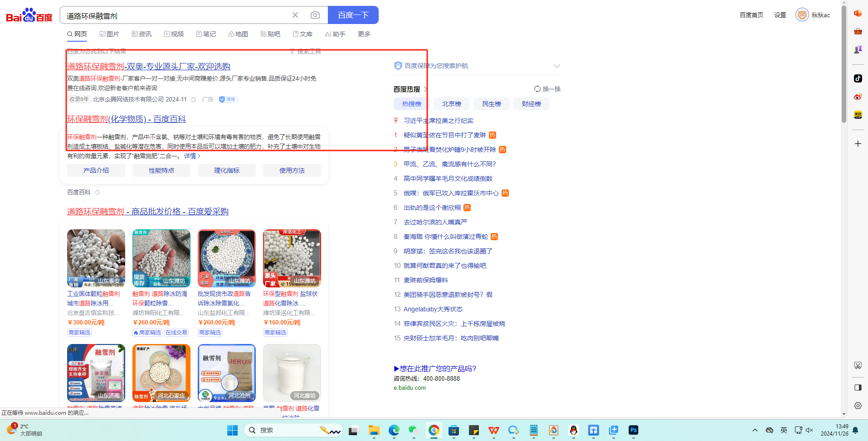Image resolution: width=868 pixels, height=441 pixels.
Task: Go to 百度首页 link
Action: coord(751,15)
